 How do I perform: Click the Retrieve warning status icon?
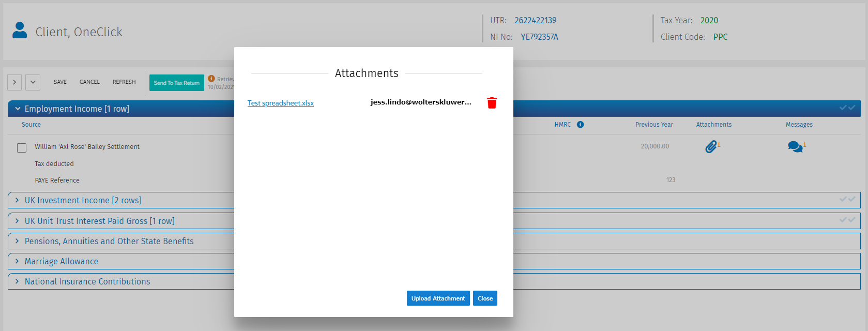coord(211,79)
